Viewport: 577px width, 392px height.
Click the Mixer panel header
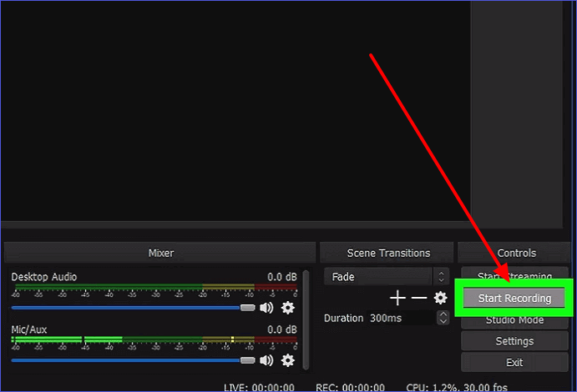click(x=160, y=253)
